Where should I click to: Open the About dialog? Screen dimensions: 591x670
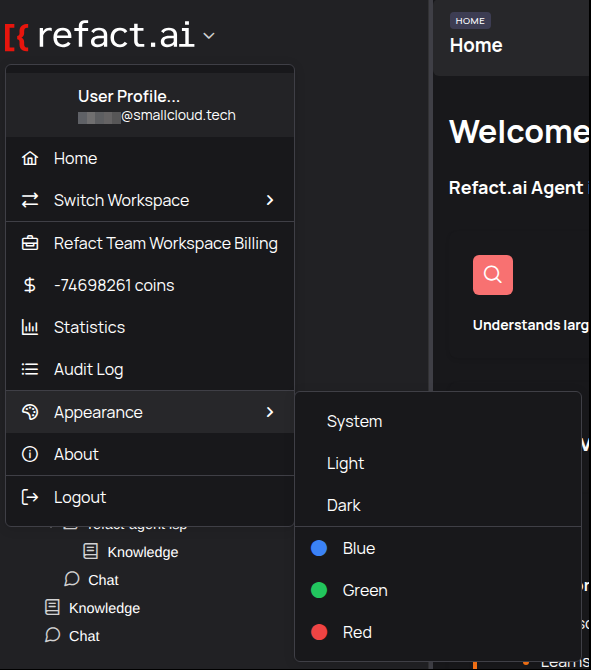pos(150,454)
